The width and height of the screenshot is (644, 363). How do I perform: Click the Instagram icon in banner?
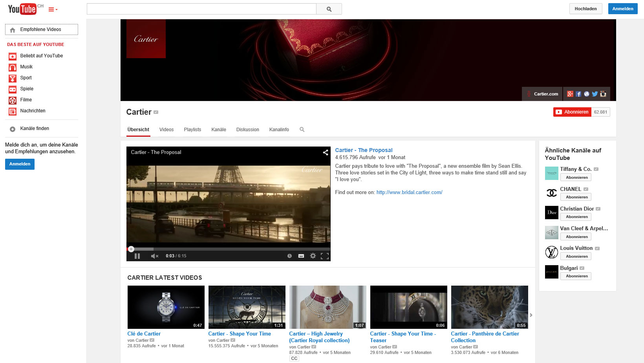point(603,94)
